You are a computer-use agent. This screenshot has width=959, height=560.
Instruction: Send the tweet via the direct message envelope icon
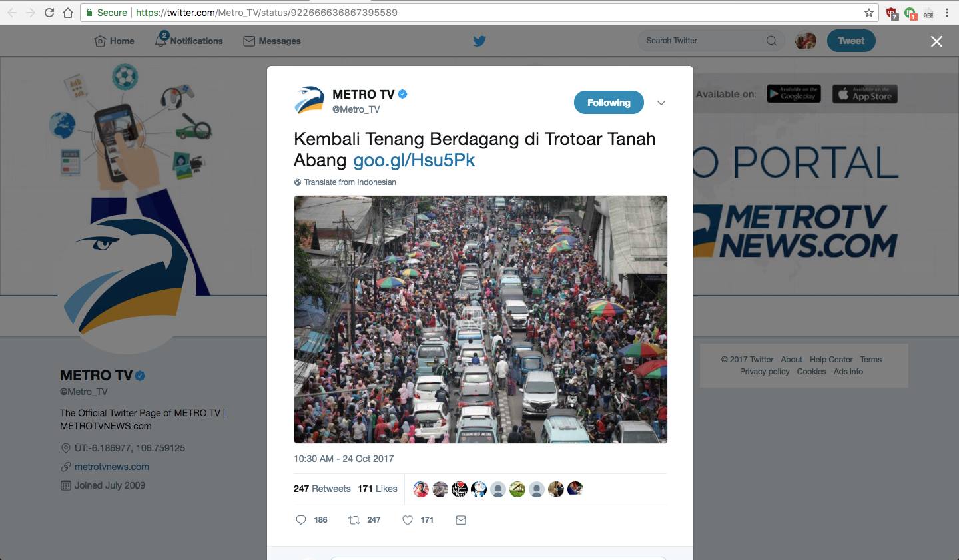pos(461,520)
